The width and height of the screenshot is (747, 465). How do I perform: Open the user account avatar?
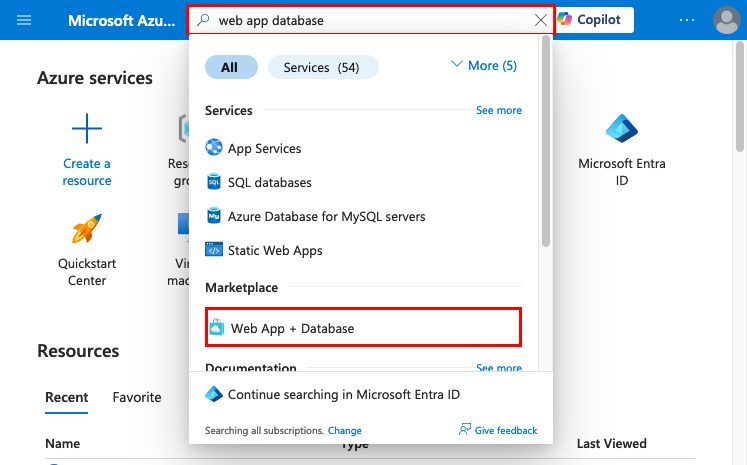pyautogui.click(x=727, y=20)
